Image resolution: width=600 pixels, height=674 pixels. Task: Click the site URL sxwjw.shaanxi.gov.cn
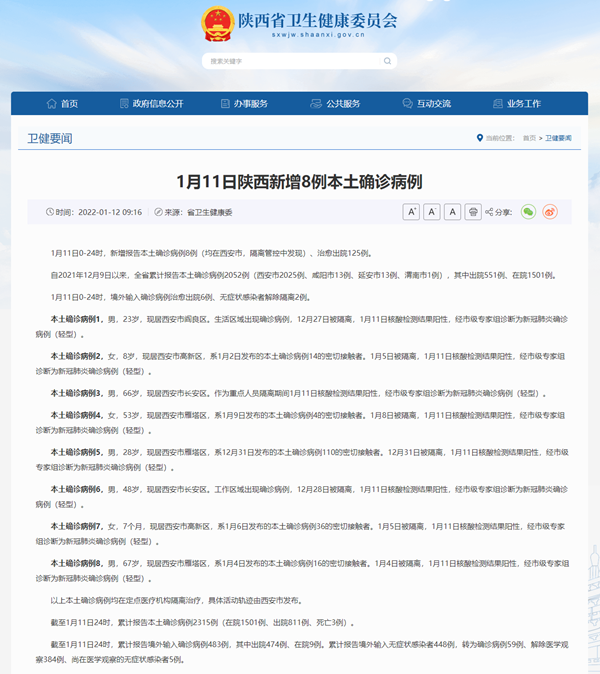[x=318, y=35]
